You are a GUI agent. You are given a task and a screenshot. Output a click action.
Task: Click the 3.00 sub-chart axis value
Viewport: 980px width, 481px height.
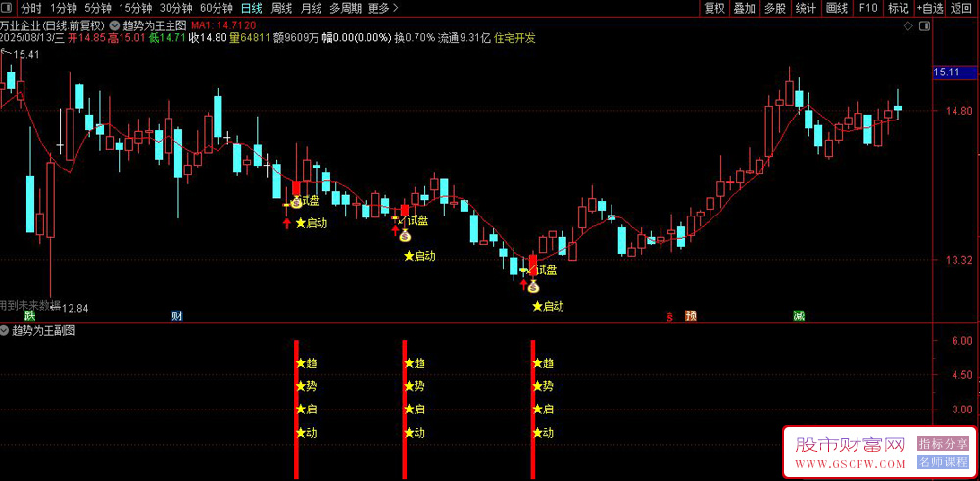963,409
